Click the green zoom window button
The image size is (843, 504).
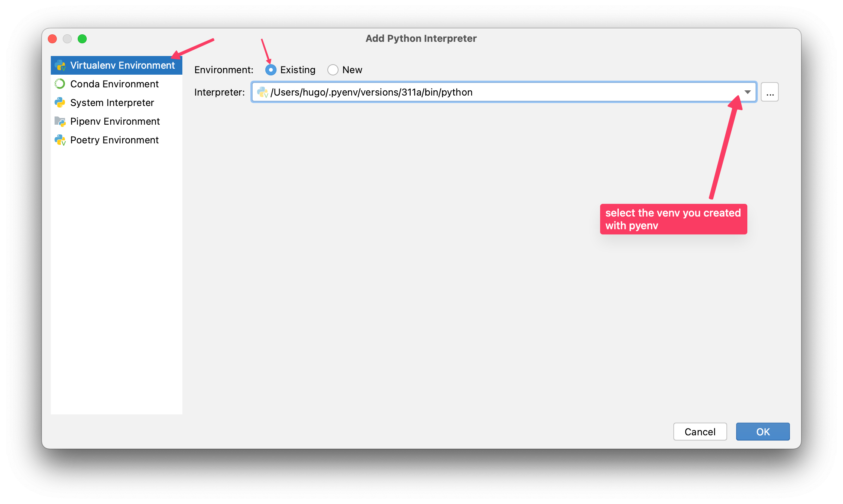pyautogui.click(x=82, y=39)
